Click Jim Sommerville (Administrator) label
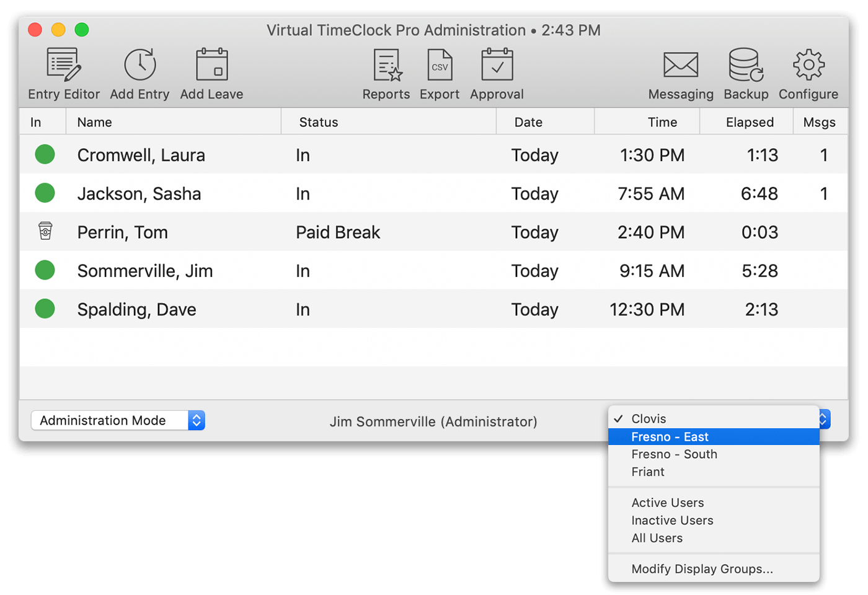Screen dimensions: 868x595 point(433,421)
